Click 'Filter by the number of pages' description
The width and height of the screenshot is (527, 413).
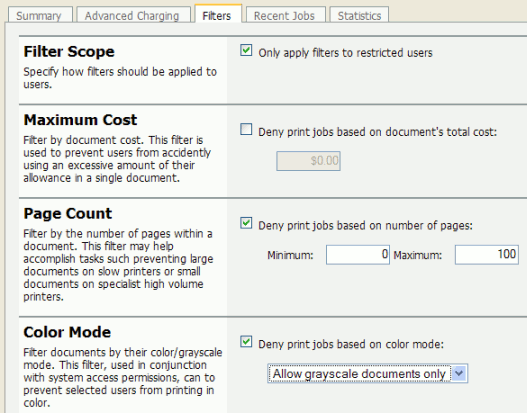tap(118, 265)
